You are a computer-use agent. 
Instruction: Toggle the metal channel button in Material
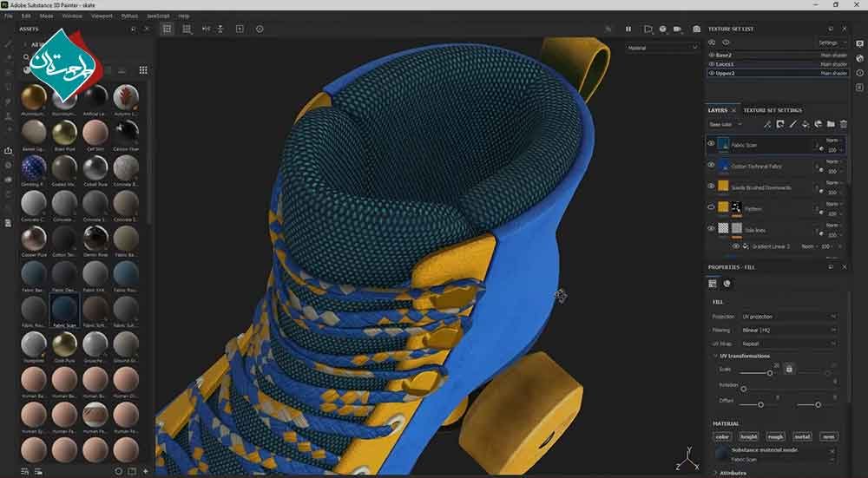click(x=802, y=436)
